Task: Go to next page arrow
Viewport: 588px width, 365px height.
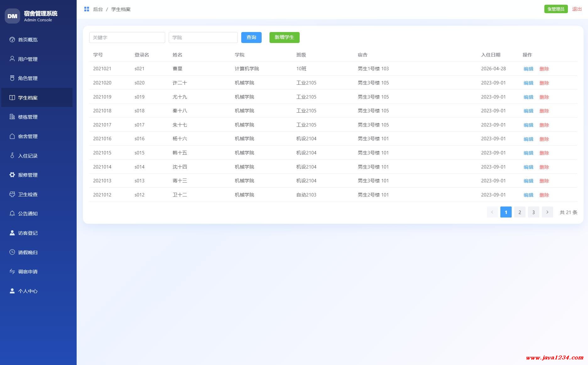Action: (547, 212)
